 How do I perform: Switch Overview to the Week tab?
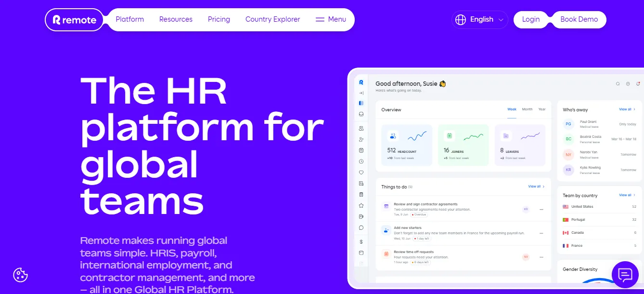pos(512,109)
